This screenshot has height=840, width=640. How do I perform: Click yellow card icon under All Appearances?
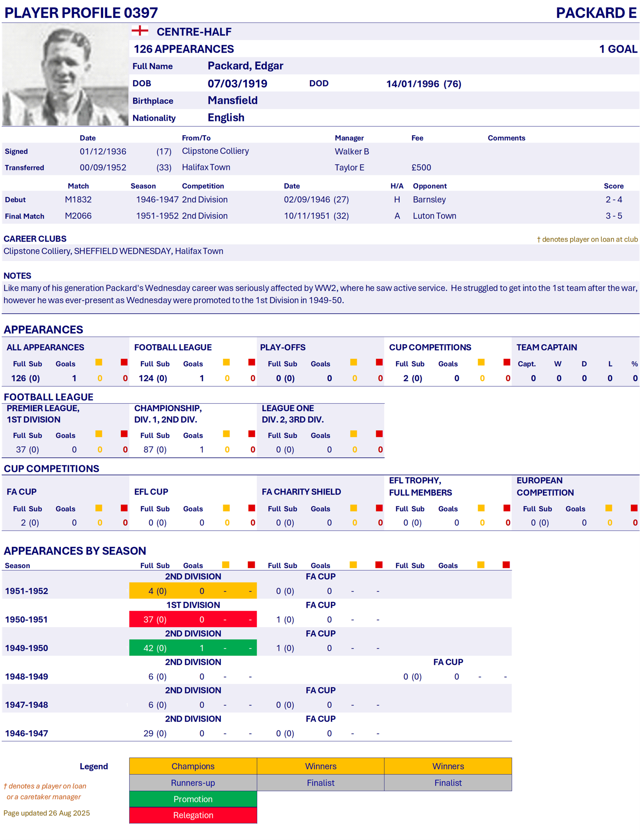(x=99, y=362)
